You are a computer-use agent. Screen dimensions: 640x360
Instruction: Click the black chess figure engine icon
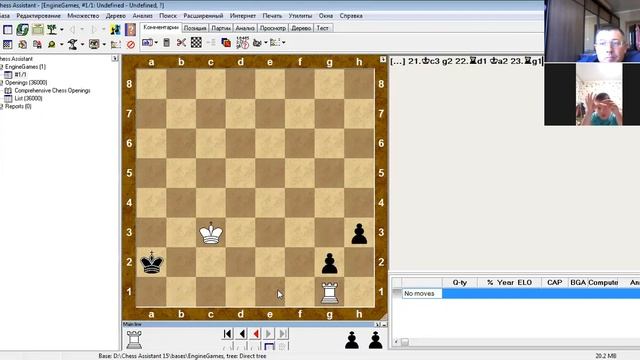(x=73, y=44)
